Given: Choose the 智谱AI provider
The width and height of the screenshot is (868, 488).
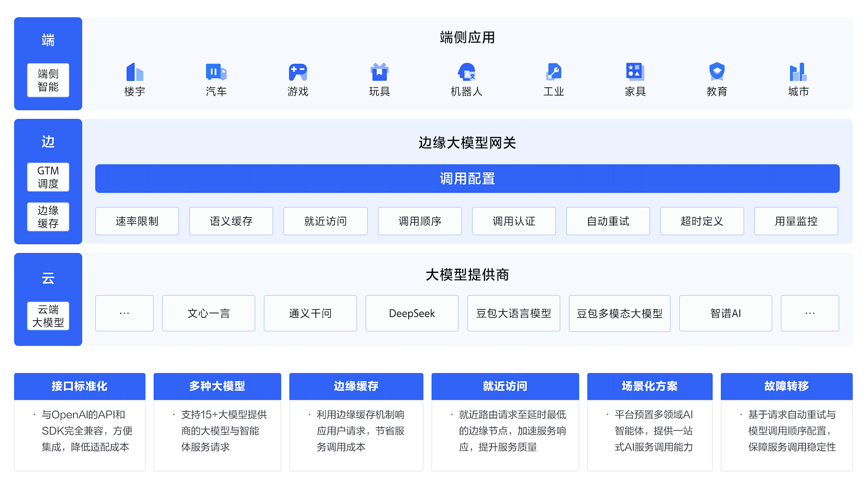Looking at the screenshot, I should pyautogui.click(x=726, y=313).
